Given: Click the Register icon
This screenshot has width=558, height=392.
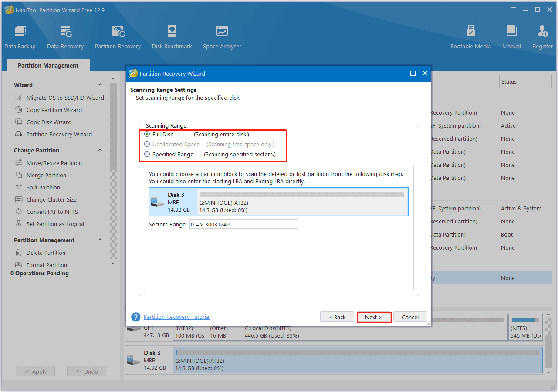Looking at the screenshot, I should [x=542, y=36].
